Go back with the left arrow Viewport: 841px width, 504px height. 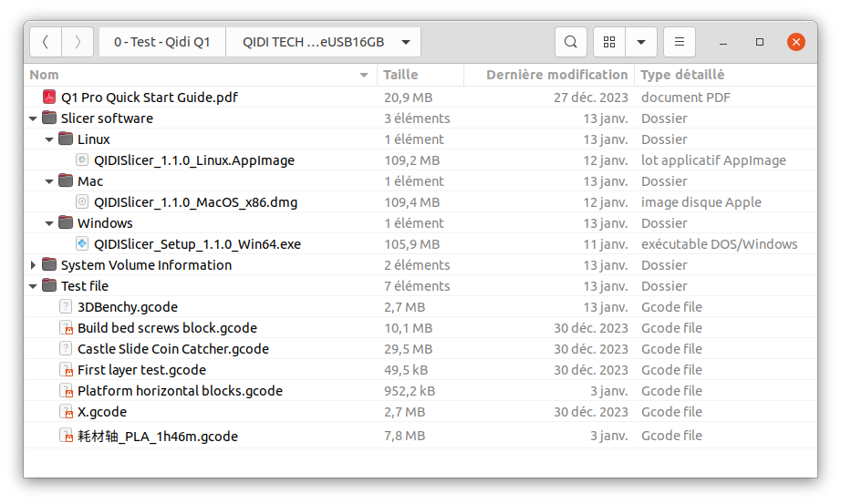tap(46, 42)
